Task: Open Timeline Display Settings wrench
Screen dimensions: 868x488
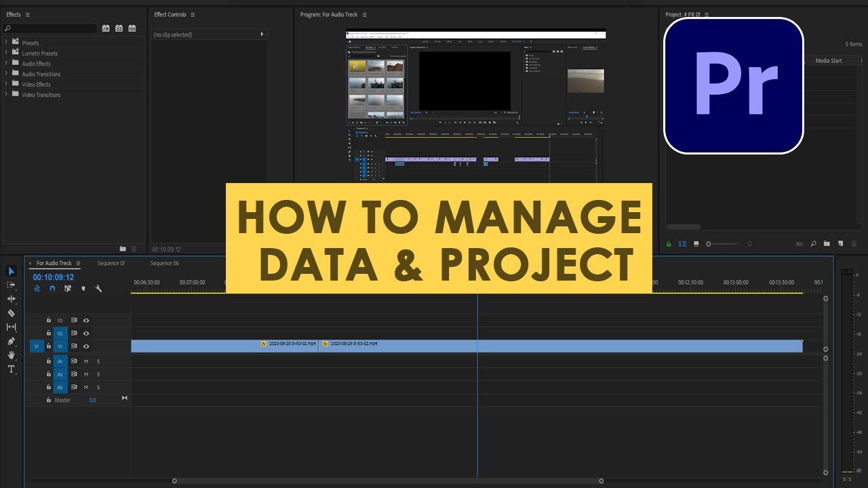Action: (99, 289)
